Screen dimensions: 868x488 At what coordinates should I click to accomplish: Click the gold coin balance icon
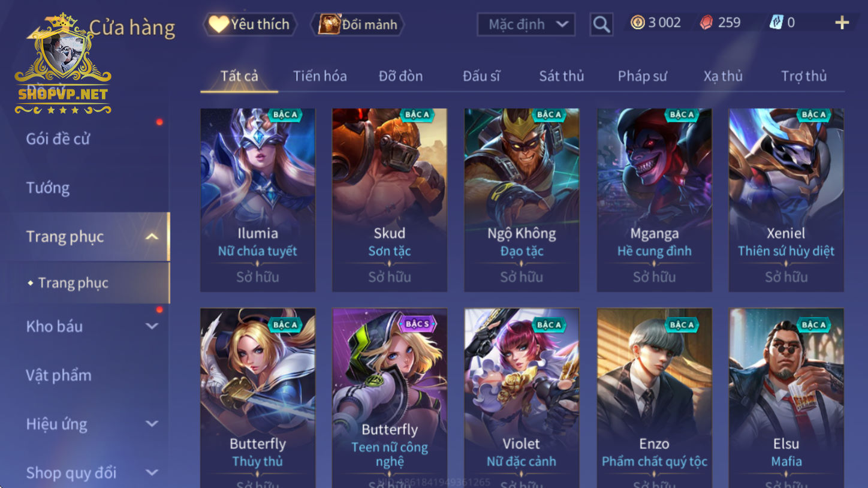[638, 23]
